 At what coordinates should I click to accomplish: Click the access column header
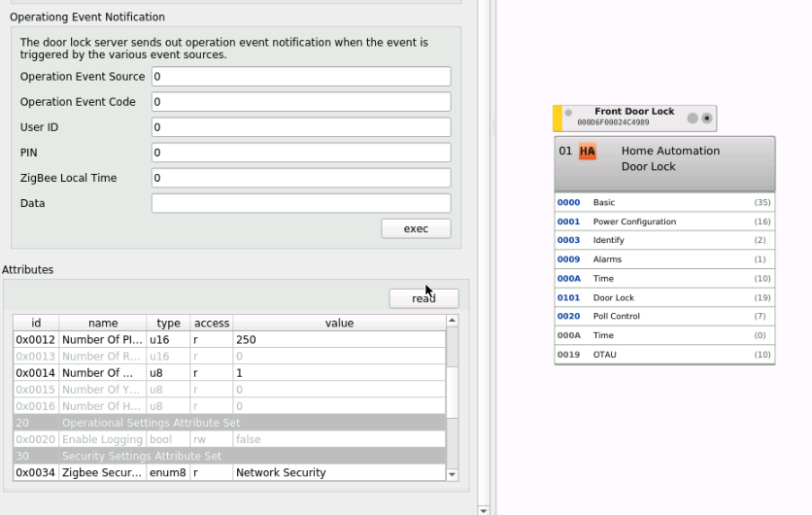[x=212, y=323]
